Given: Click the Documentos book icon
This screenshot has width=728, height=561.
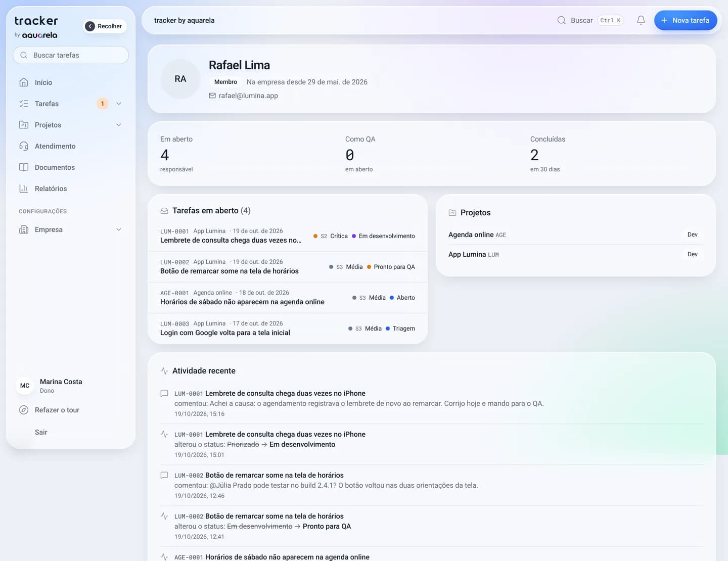Looking at the screenshot, I should click(x=24, y=167).
